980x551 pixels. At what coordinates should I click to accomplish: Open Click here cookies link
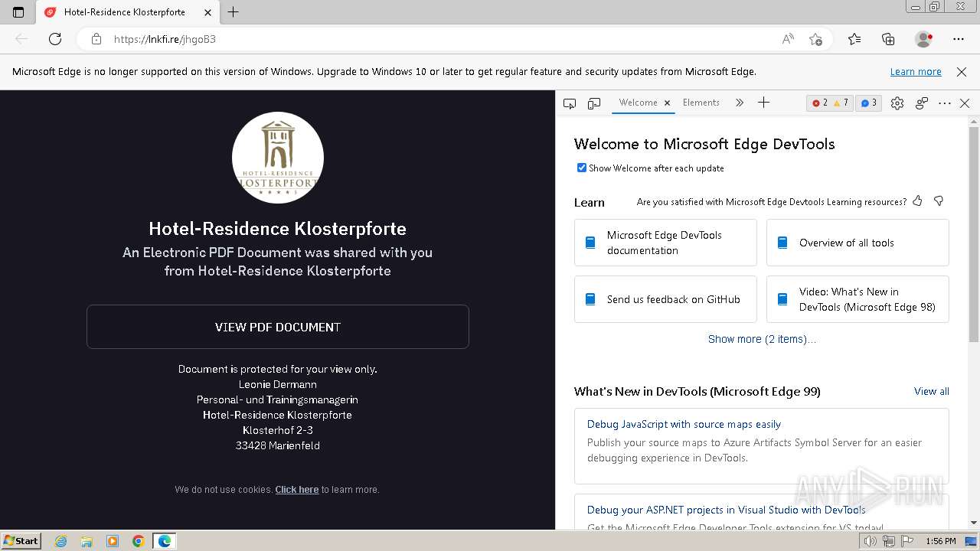pyautogui.click(x=297, y=489)
